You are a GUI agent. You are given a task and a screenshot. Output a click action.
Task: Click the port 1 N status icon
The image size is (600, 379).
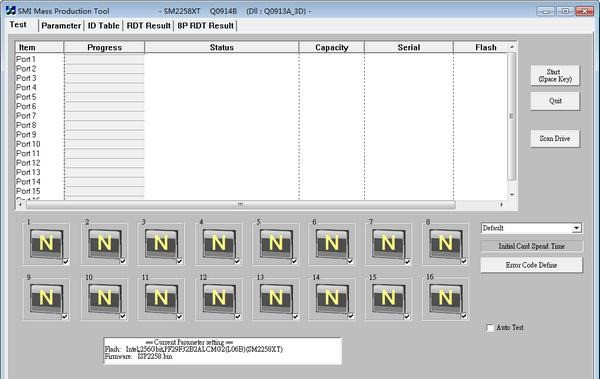pyautogui.click(x=46, y=244)
